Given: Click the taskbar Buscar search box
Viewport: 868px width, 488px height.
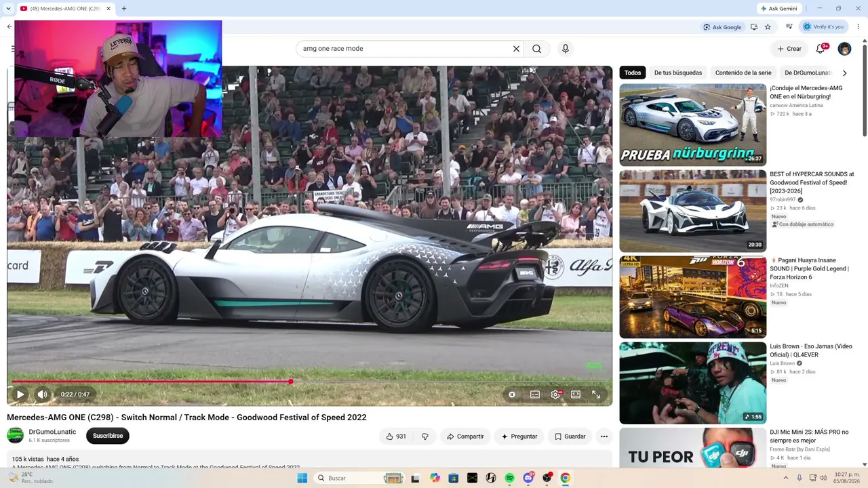Looking at the screenshot, I should [361, 478].
